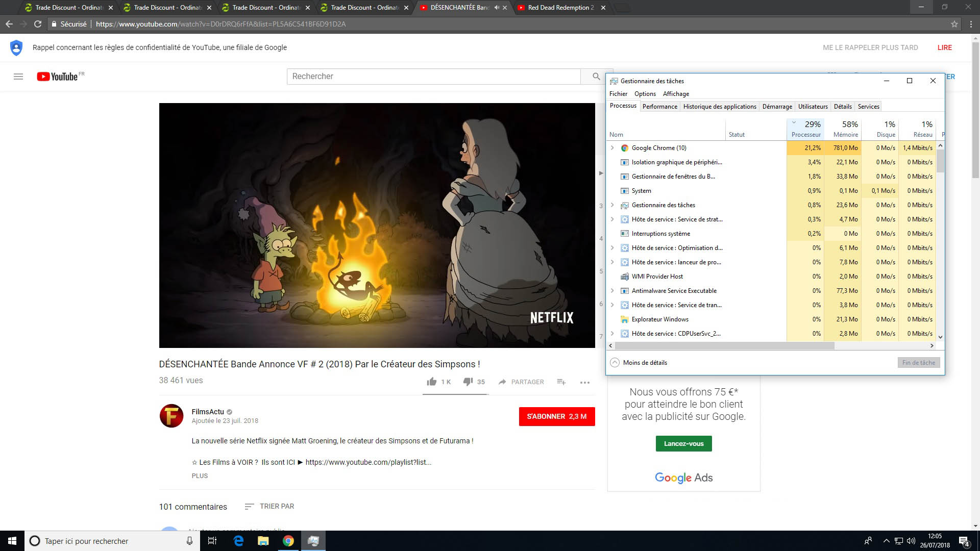Viewport: 980px width, 551px height.
Task: Open Options menu in Task Manager
Action: click(x=645, y=94)
